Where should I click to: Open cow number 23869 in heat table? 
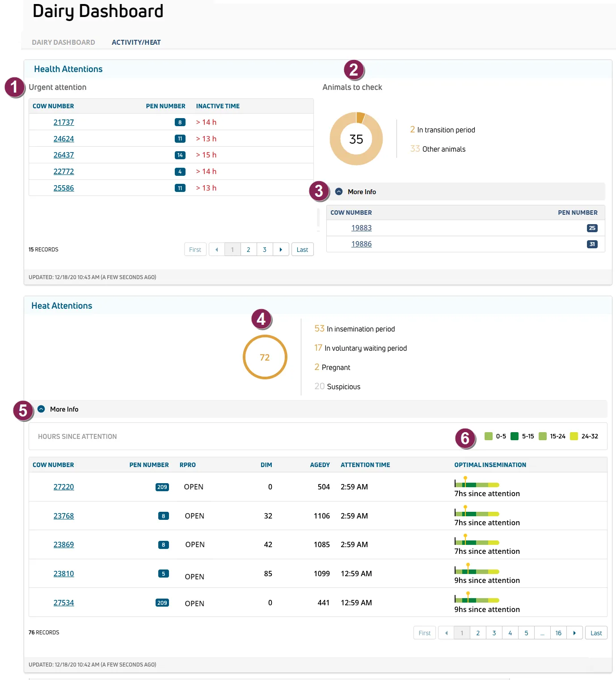click(x=64, y=544)
